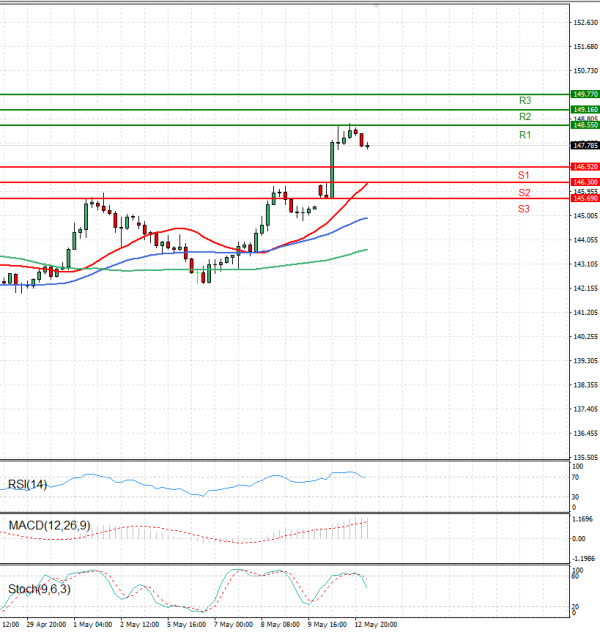600x632 pixels.
Task: Select the MACD(12,26,9) indicator label
Action: [x=50, y=525]
